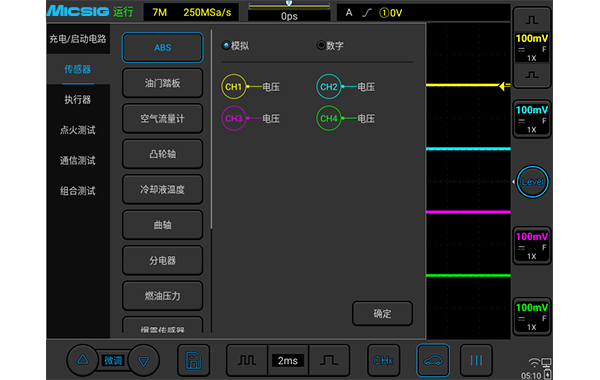This screenshot has width=600, height=380.
Task: Open the 执行器 category
Action: (x=78, y=100)
